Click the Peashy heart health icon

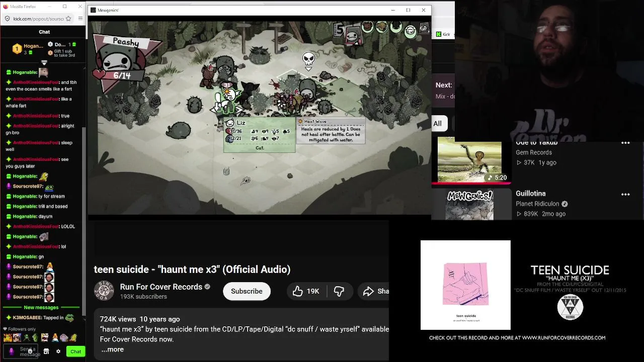(x=99, y=75)
